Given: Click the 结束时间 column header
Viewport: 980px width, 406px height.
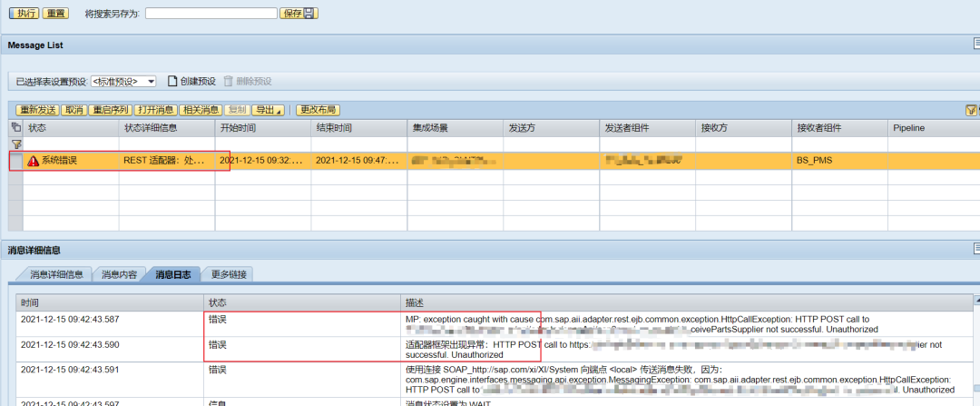Looking at the screenshot, I should pos(359,128).
